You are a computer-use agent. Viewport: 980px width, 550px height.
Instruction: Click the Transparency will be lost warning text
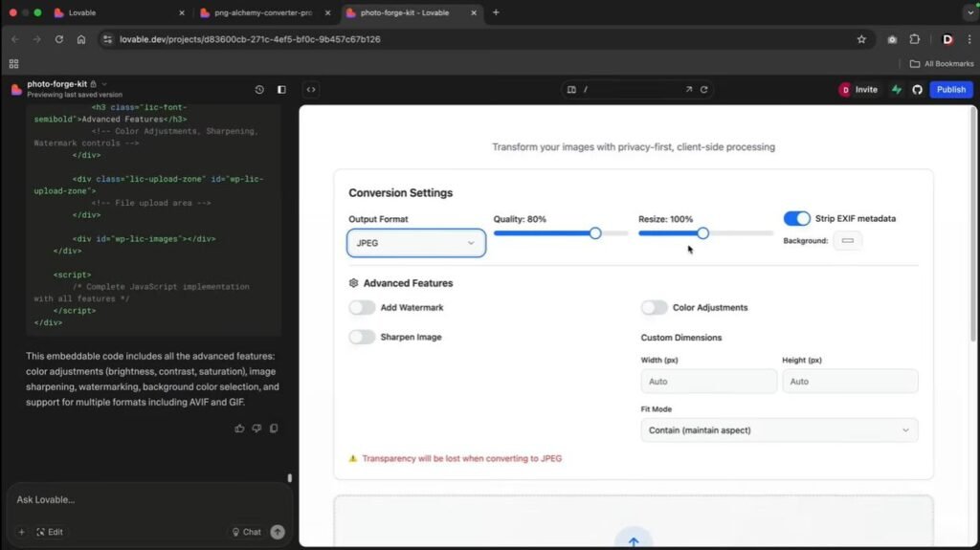pos(462,458)
